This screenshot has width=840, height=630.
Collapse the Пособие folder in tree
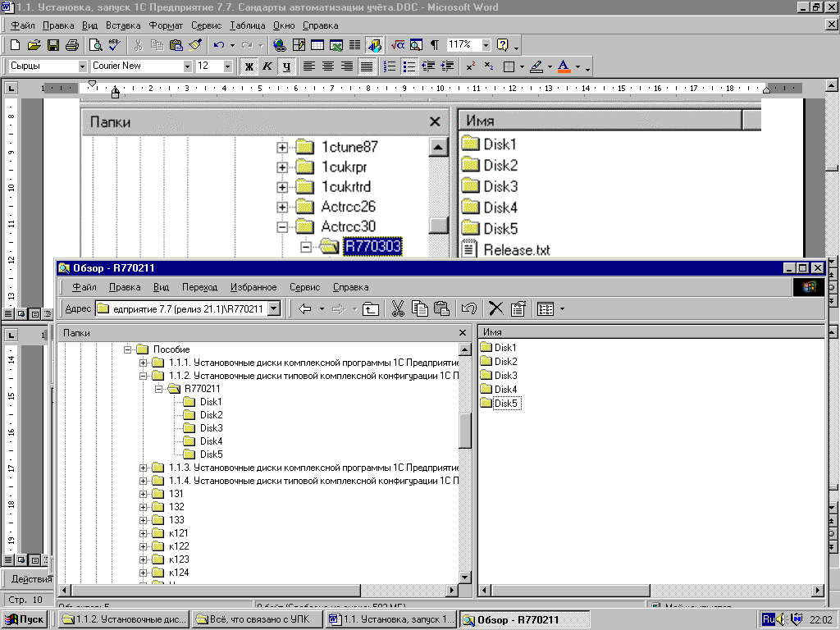(x=127, y=349)
